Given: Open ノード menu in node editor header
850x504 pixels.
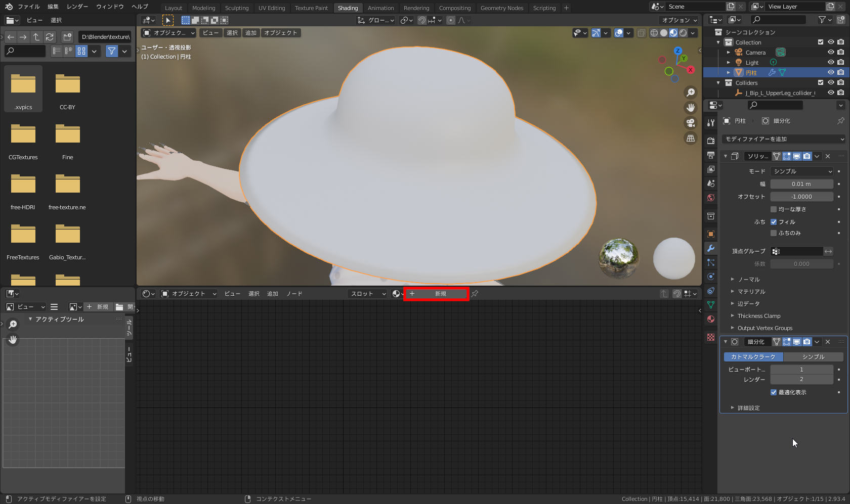Looking at the screenshot, I should point(294,294).
